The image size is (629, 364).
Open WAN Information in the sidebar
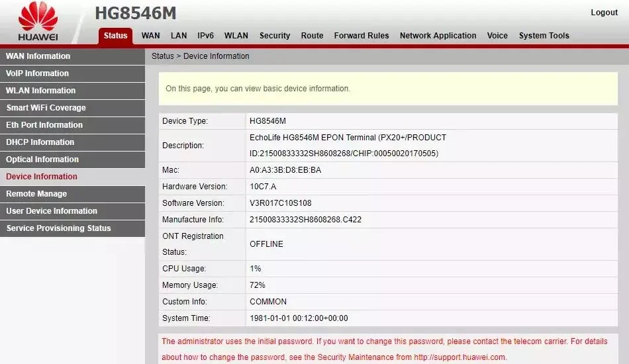(38, 56)
